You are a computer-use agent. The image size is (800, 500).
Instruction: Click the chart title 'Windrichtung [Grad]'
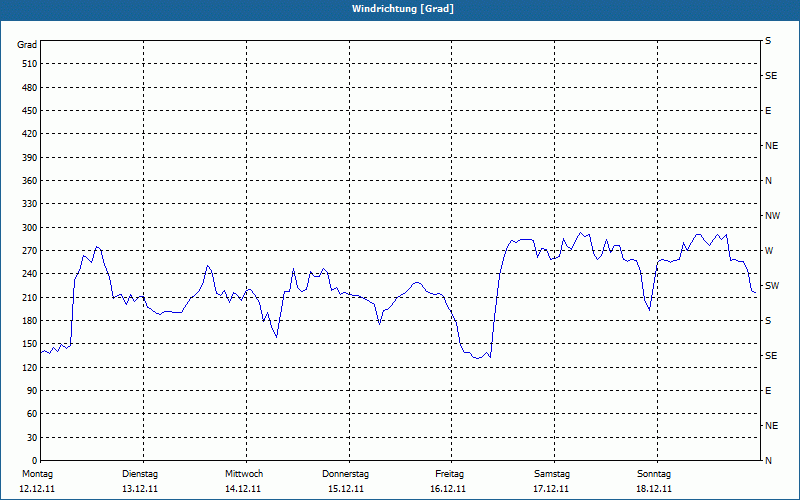pyautogui.click(x=403, y=9)
